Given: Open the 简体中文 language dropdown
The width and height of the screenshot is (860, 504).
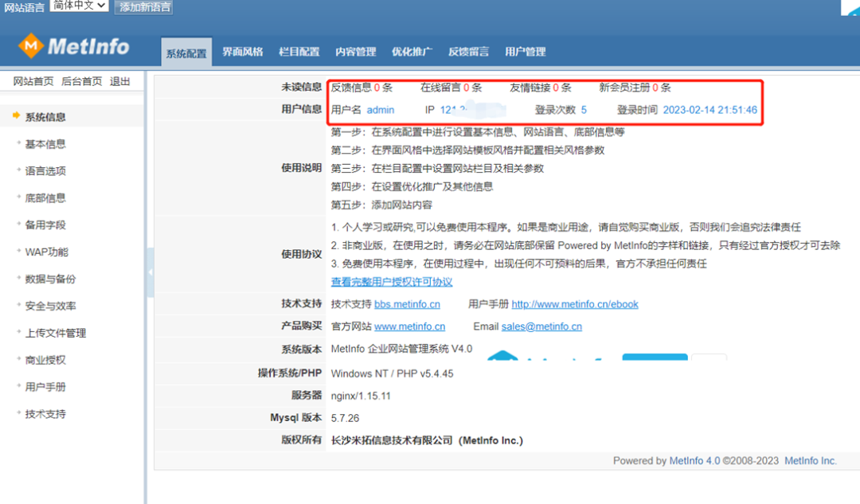Looking at the screenshot, I should click(79, 6).
